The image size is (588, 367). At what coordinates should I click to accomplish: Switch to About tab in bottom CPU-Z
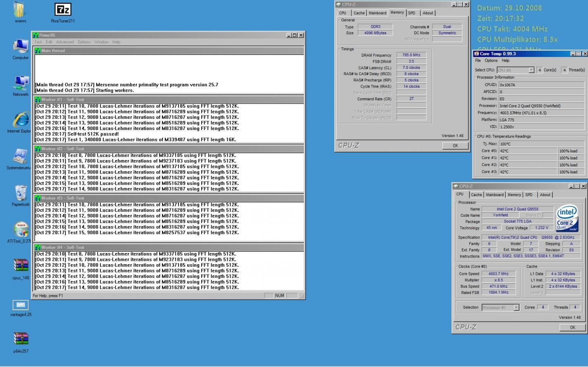[545, 195]
